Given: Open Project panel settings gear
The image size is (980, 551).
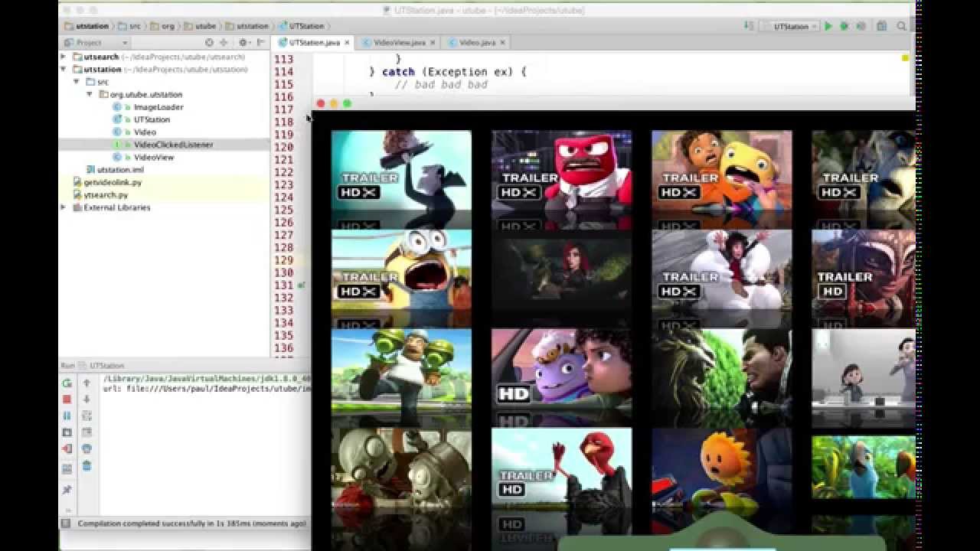Looking at the screenshot, I should click(x=244, y=43).
